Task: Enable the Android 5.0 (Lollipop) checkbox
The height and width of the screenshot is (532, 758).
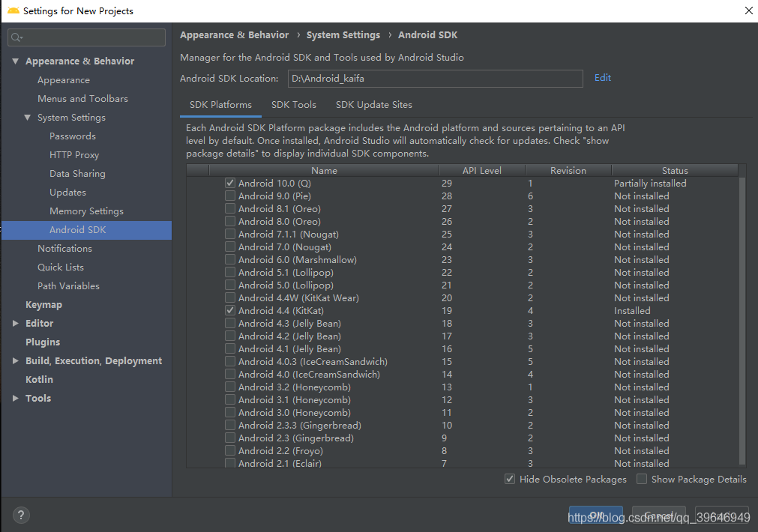Action: point(230,285)
